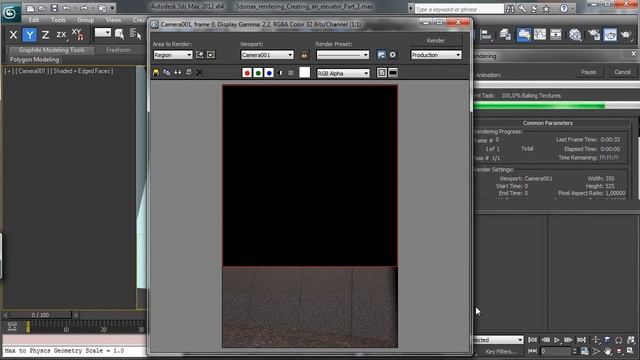Image resolution: width=640 pixels, height=360 pixels.
Task: Toggle the Green channel display
Action: [x=258, y=73]
